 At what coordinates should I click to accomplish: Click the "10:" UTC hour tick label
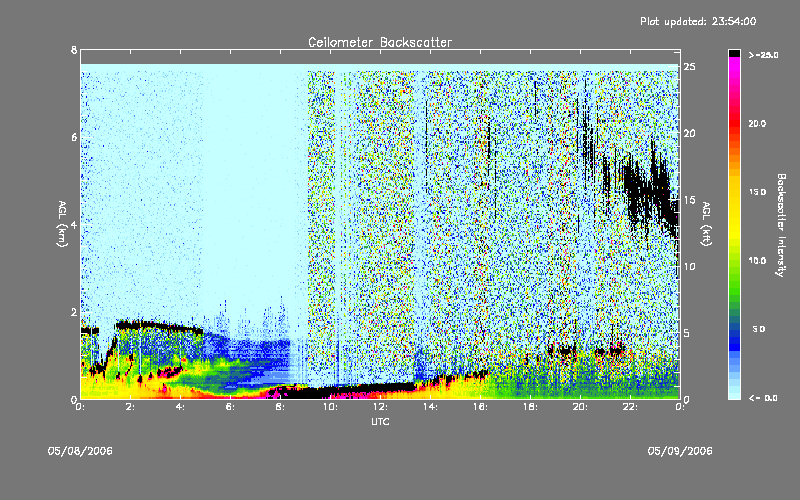(x=330, y=407)
